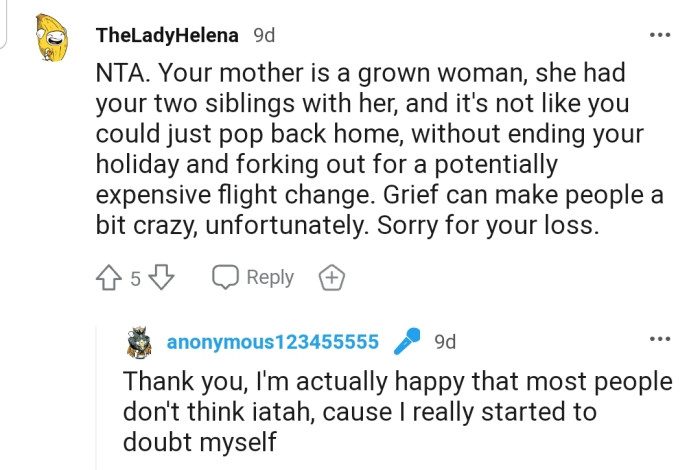Click the blue microphone OP icon

[406, 342]
